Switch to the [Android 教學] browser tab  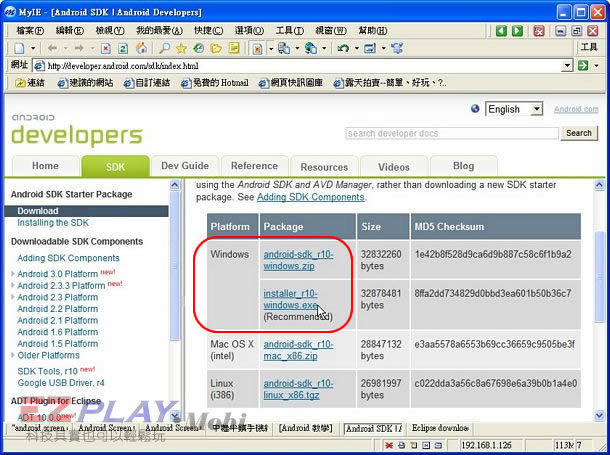306,428
